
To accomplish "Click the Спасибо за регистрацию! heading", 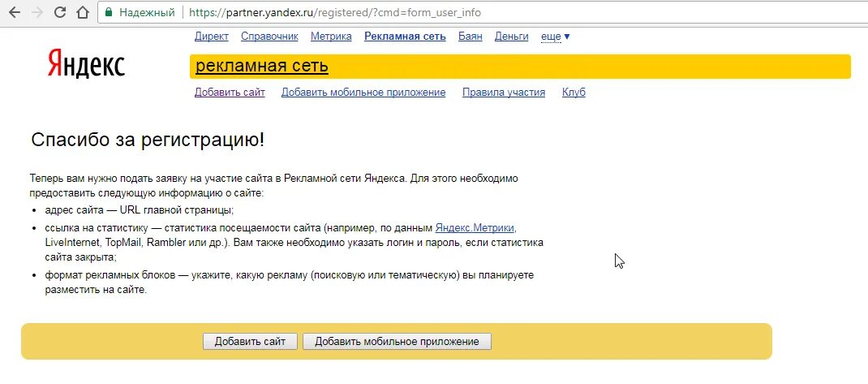I will (x=148, y=140).
